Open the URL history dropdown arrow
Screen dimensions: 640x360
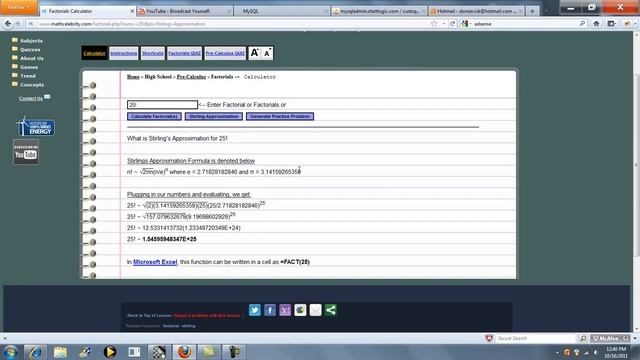(x=443, y=24)
